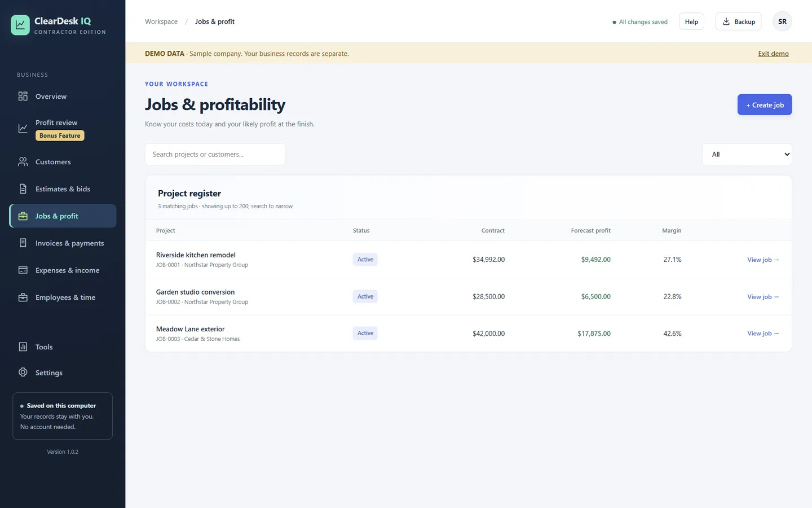Click the Profit review chart icon
812x508 pixels.
23,129
